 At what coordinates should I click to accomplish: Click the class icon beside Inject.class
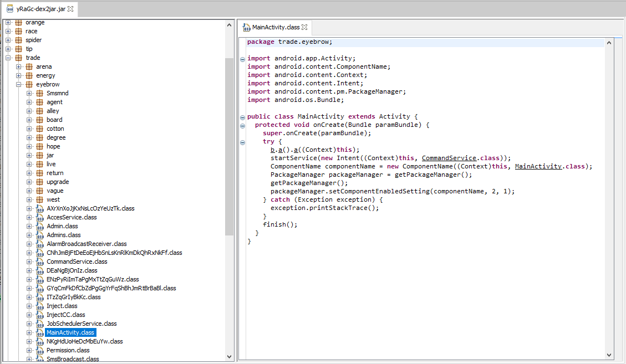pyautogui.click(x=40, y=306)
